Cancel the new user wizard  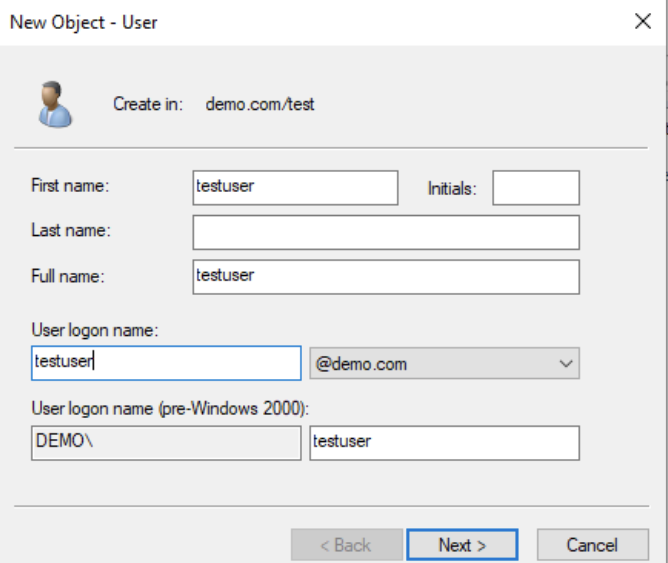pyautogui.click(x=593, y=545)
